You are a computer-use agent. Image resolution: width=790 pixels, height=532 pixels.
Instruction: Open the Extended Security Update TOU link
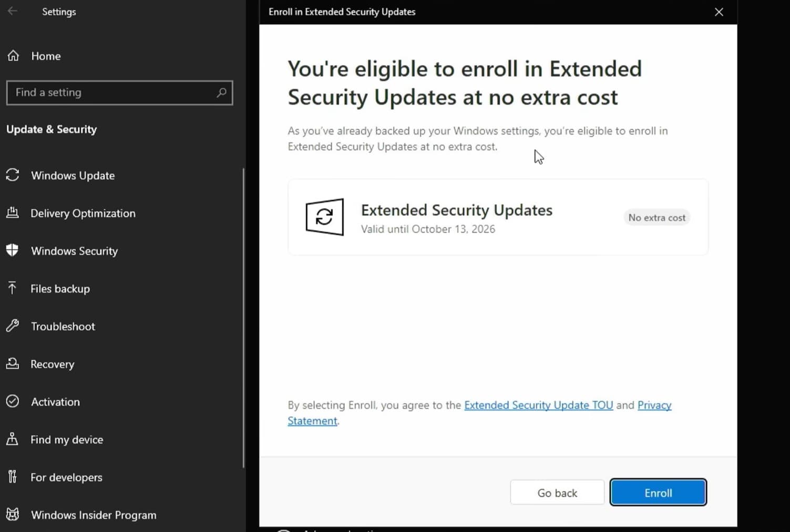pos(538,405)
